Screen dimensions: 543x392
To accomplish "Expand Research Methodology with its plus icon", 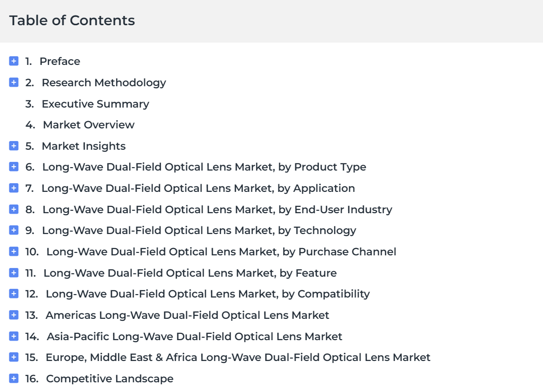I will coord(14,82).
